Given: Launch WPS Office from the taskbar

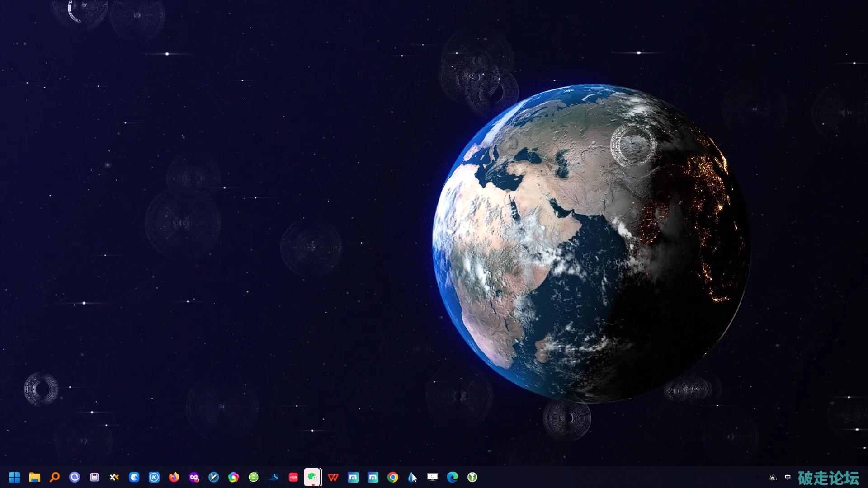Looking at the screenshot, I should (x=333, y=477).
